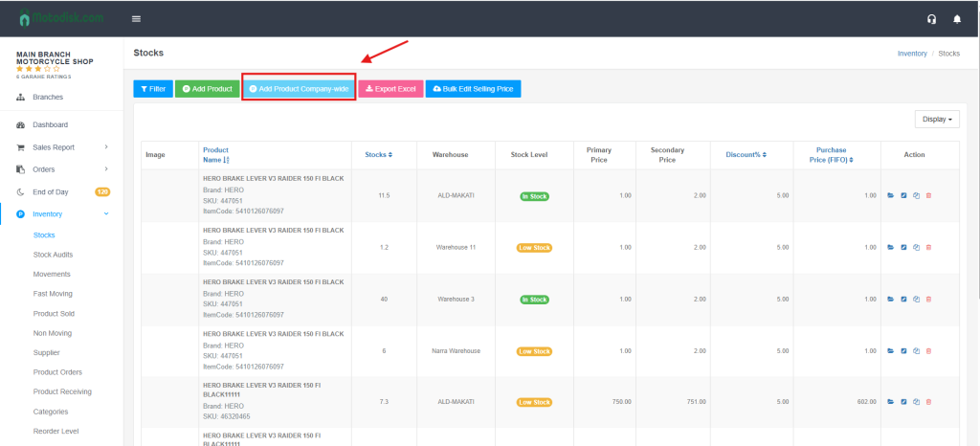The height and width of the screenshot is (446, 980).
Task: Toggle the hamburger sidebar menu
Action: (136, 19)
